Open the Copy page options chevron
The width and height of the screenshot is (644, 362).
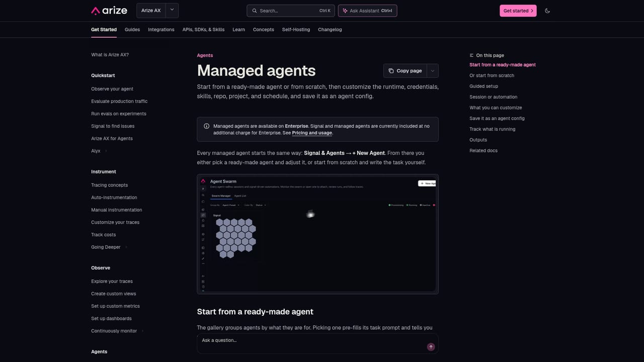click(x=433, y=71)
